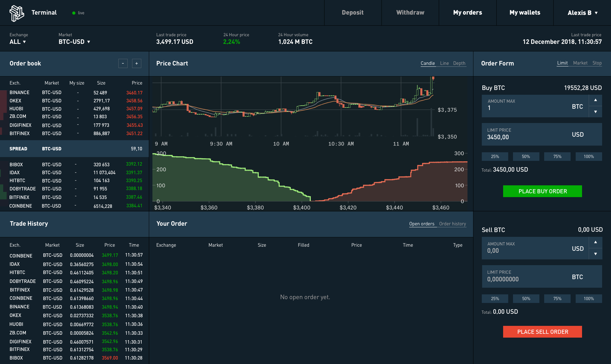Decrease Buy BTC amount with down arrow
The image size is (611, 364).
tap(595, 112)
